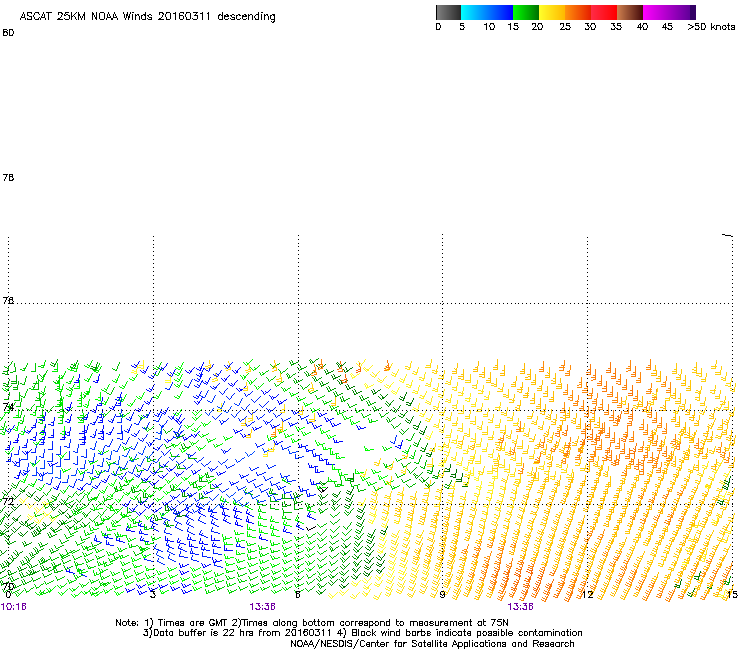Image resolution: width=740 pixels, height=650 pixels.
Task: Click the 'NOAA/NESDIS/Center for Satellite Applications and Research' credit
Action: [432, 644]
